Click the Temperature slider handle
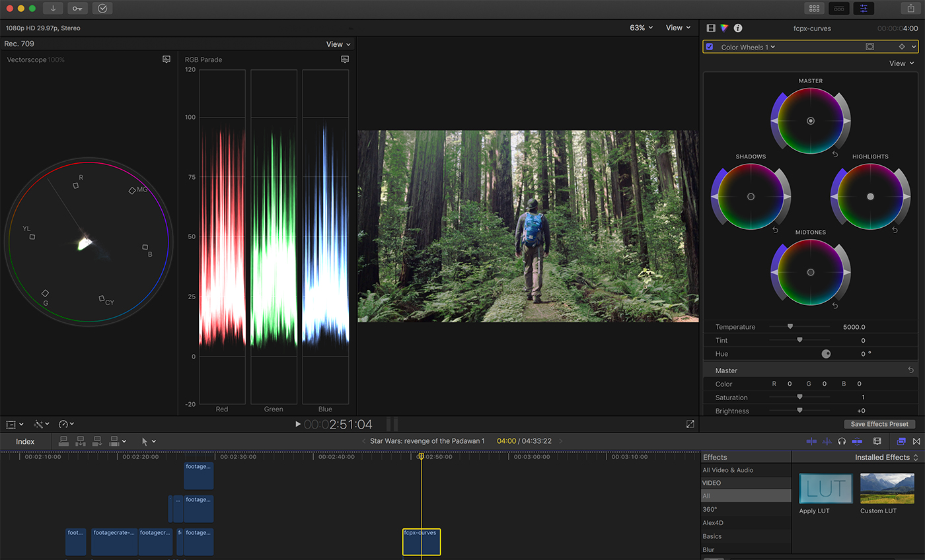Viewport: 925px width, 560px height. click(791, 326)
